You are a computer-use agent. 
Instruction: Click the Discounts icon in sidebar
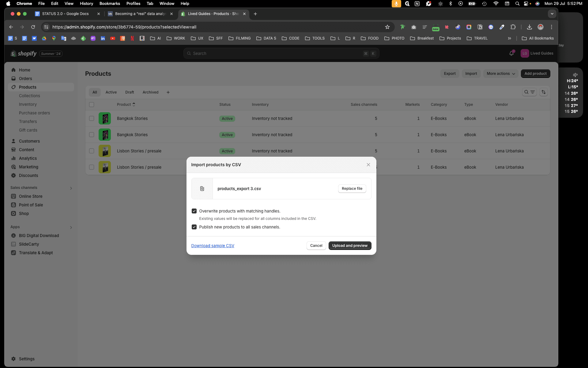(13, 175)
